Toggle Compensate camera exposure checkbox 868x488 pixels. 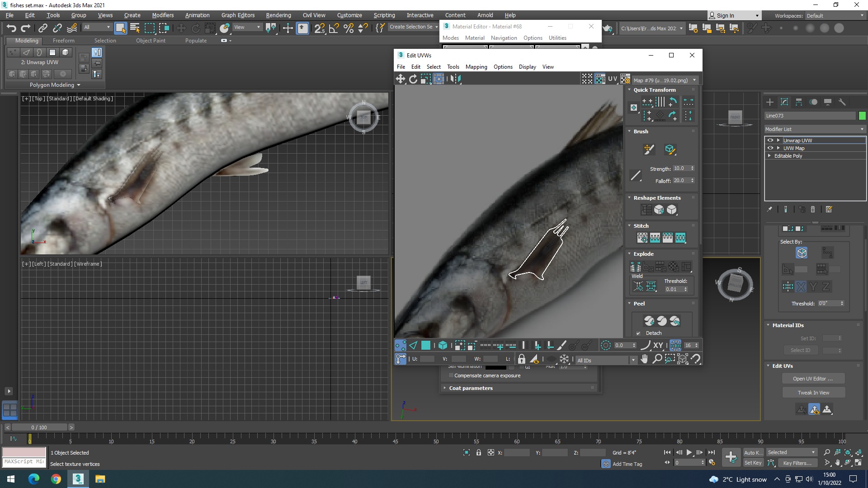click(451, 375)
